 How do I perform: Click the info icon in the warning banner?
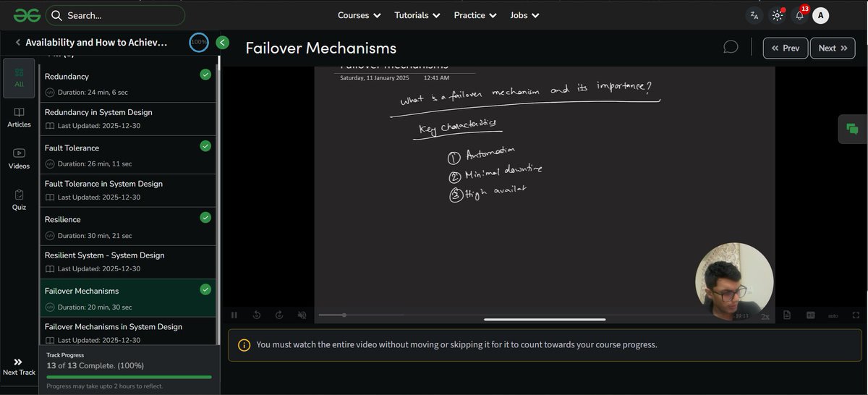click(x=244, y=344)
